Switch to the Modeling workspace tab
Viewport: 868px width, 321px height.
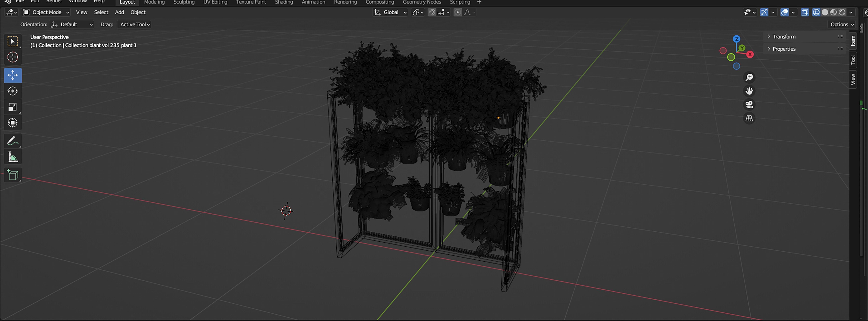click(x=154, y=2)
